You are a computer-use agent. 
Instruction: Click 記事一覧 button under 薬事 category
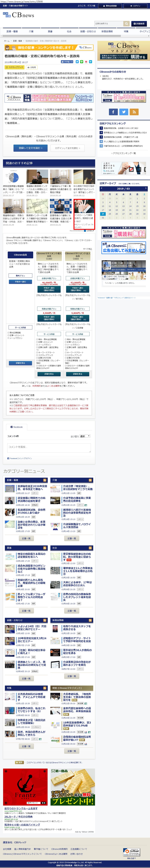(x=26, y=611)
